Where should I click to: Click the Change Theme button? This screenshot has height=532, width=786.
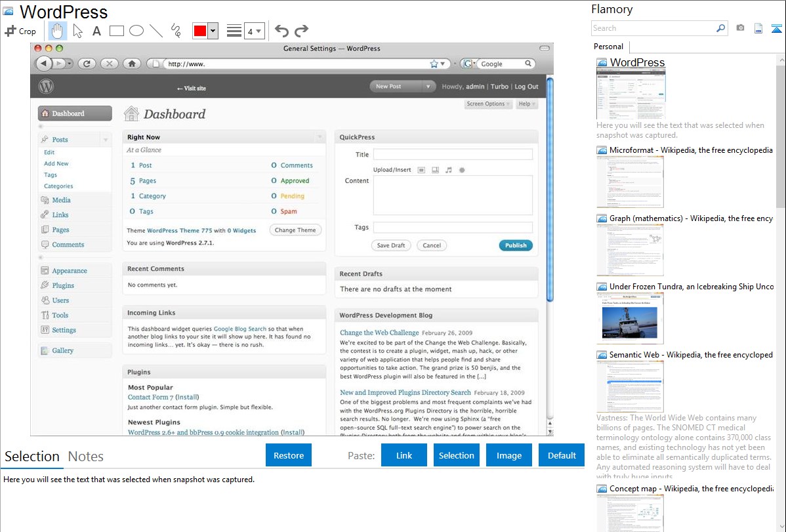click(295, 230)
